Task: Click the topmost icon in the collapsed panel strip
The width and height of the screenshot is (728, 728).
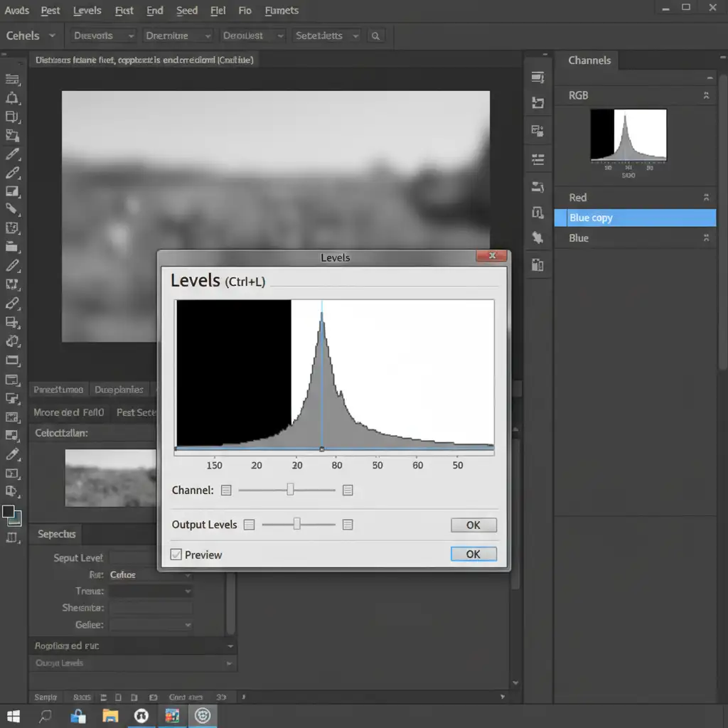Action: tap(538, 77)
